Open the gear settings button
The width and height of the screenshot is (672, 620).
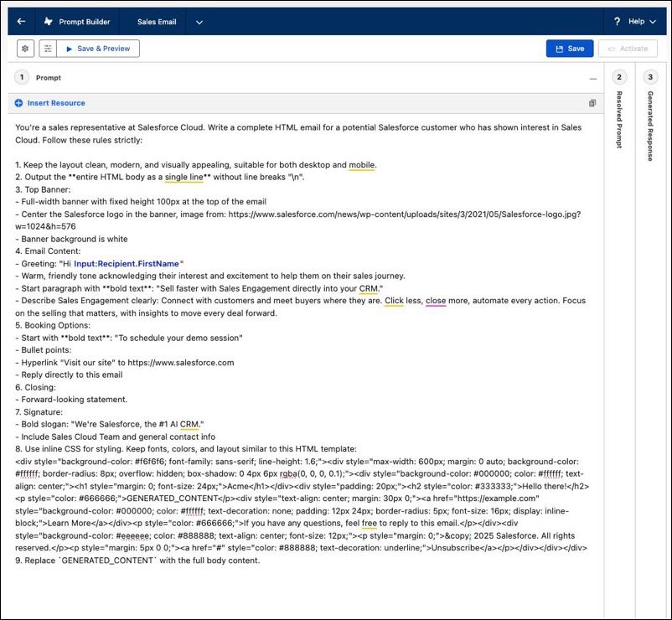pos(25,49)
